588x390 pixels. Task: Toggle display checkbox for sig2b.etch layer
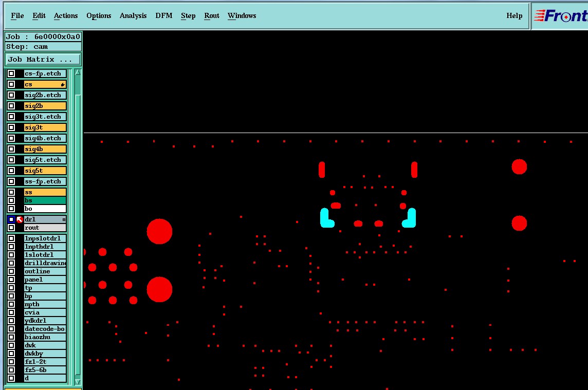[x=11, y=95]
